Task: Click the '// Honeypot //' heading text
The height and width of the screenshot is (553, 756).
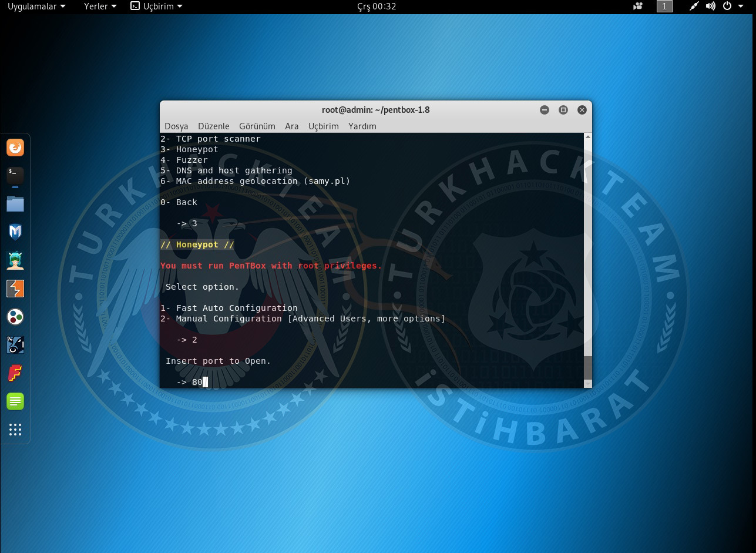Action: pos(197,244)
